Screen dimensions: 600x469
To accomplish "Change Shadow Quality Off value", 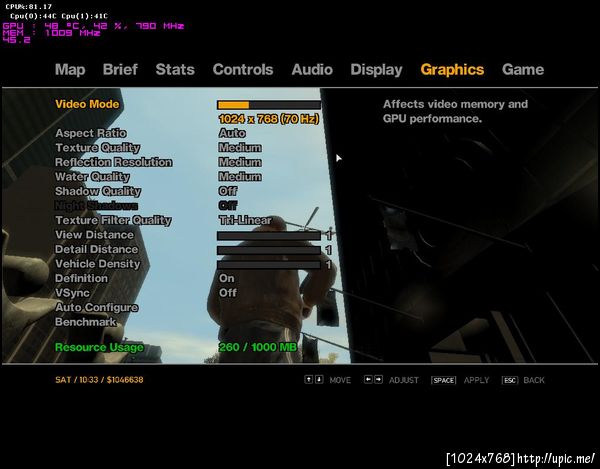I will (x=228, y=191).
